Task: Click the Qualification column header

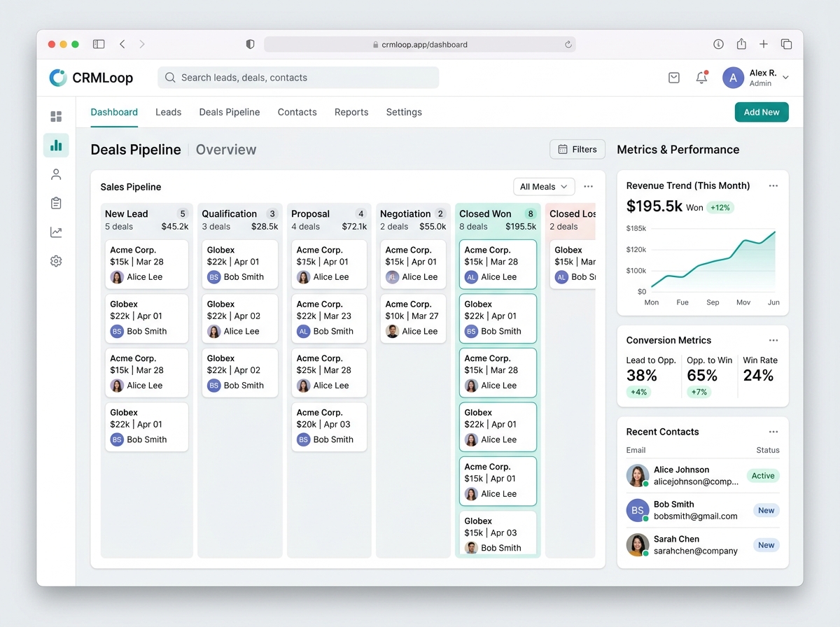Action: click(x=240, y=220)
